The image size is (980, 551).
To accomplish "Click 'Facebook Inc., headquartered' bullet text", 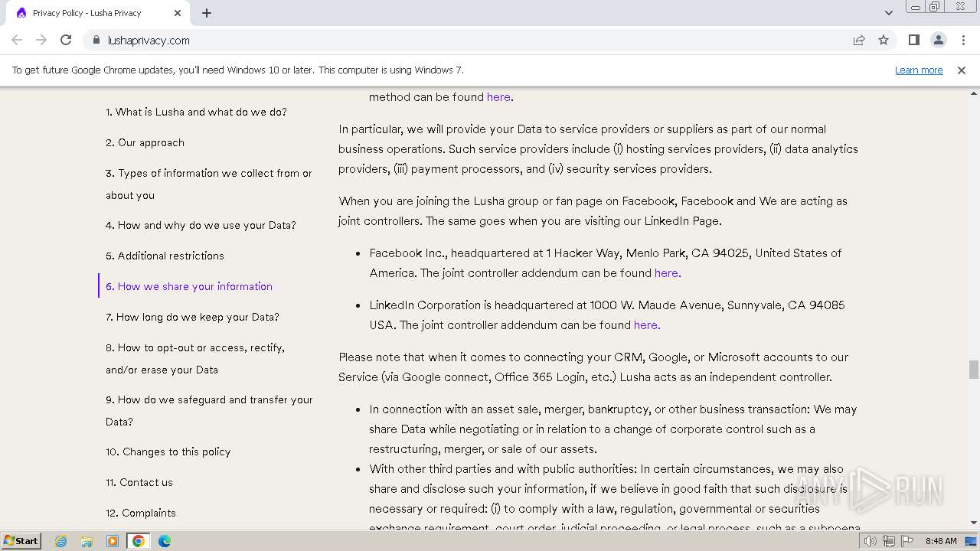I will [605, 262].
